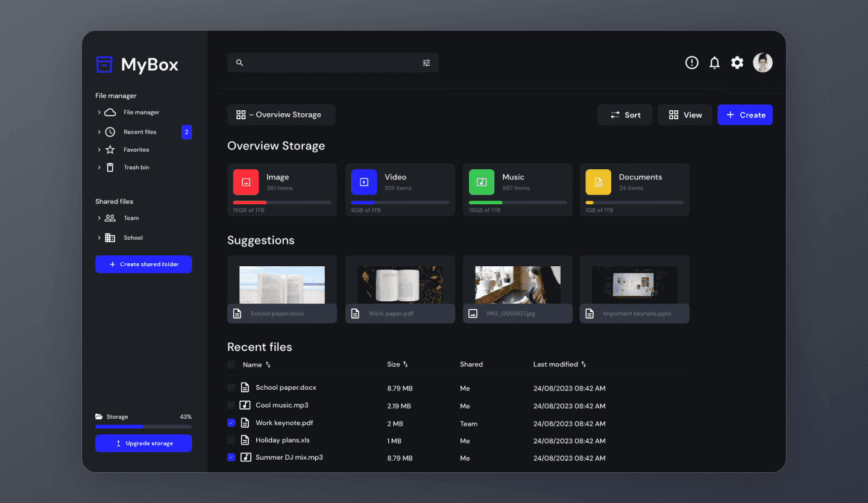Click file icon of Cool music.mp3 row
This screenshot has width=868, height=503.
245,405
